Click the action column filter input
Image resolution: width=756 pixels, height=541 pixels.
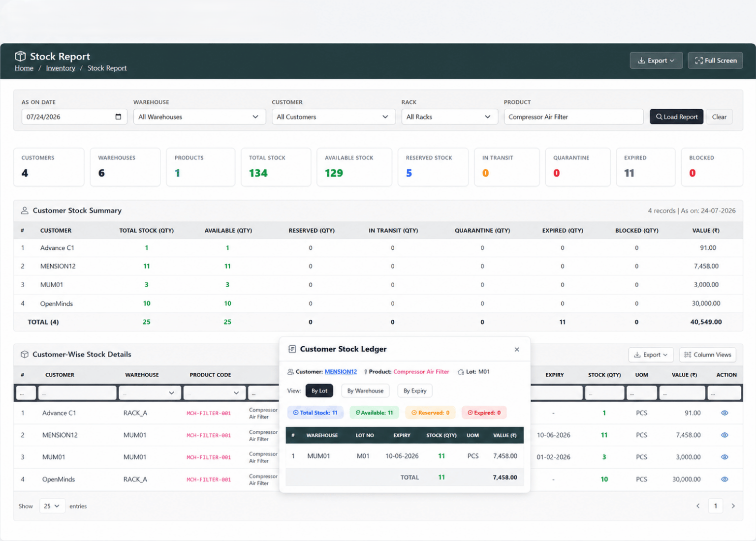[724, 393]
